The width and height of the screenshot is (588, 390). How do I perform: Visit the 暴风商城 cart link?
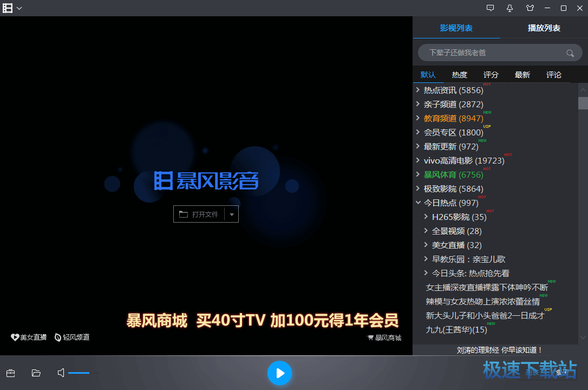point(384,338)
